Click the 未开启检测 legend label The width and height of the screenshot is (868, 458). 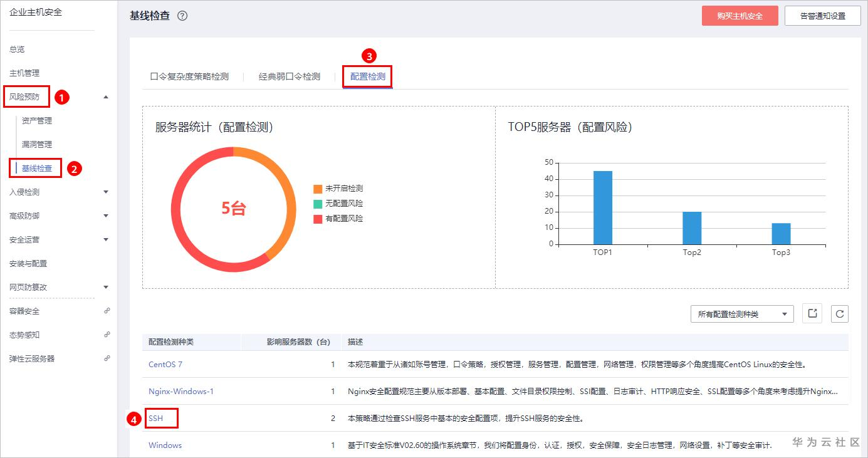344,189
